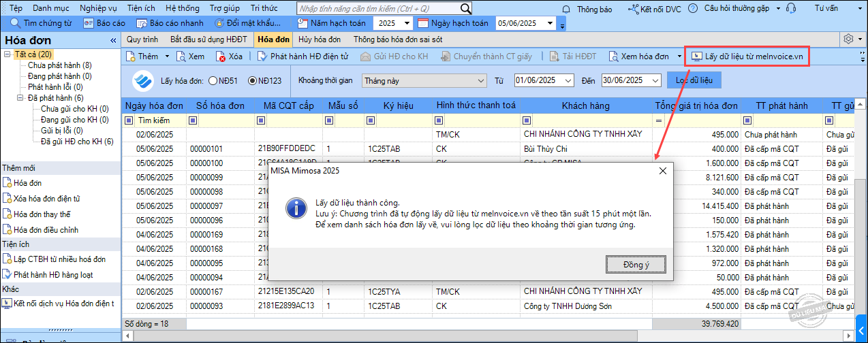Click Lấy dữ liệu từ meInvoice.vn
The height and width of the screenshot is (343, 868).
tap(748, 56)
